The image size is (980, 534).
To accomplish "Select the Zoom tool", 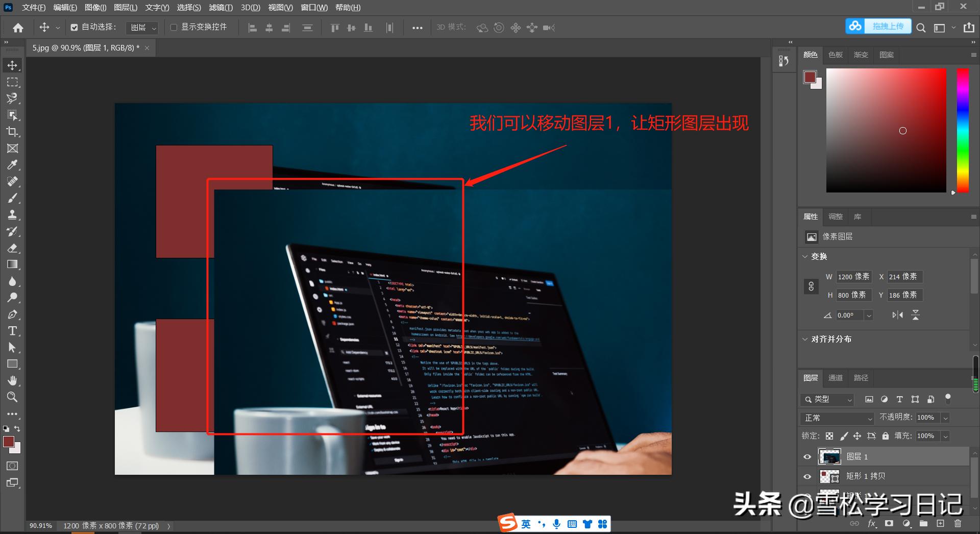I will pos(12,397).
